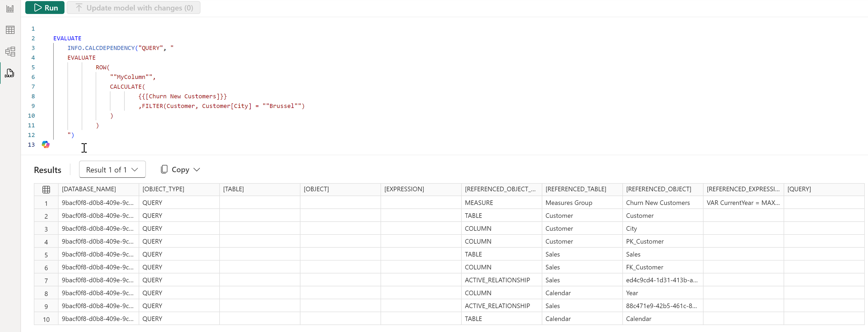Click Update model with changes button

coord(134,8)
